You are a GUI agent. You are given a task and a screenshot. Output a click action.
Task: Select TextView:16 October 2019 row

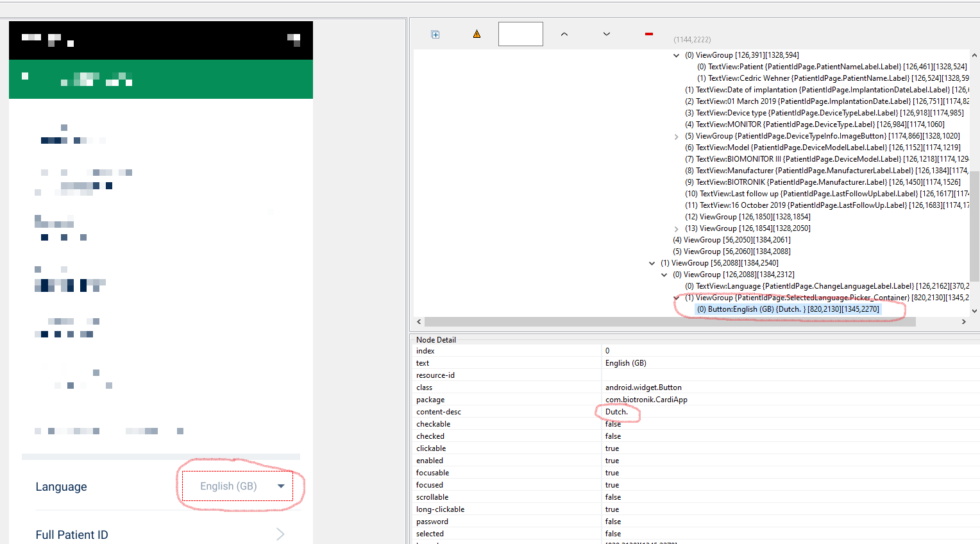tap(827, 205)
